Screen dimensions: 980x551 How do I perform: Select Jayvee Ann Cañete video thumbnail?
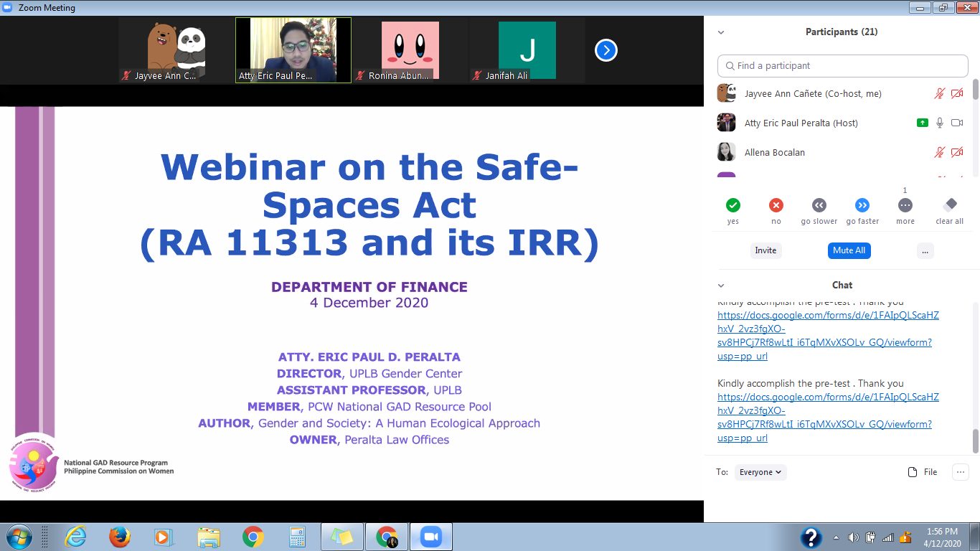[176, 50]
